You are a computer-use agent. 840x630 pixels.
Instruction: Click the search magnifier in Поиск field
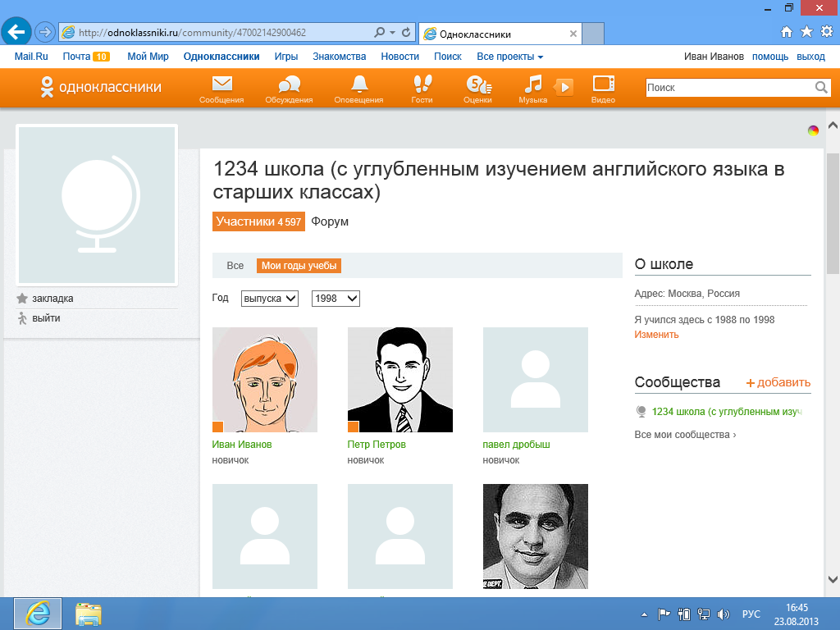tap(821, 87)
